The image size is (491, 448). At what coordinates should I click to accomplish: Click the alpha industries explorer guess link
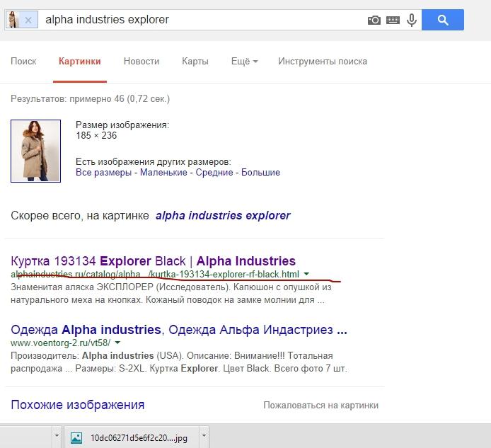click(223, 216)
